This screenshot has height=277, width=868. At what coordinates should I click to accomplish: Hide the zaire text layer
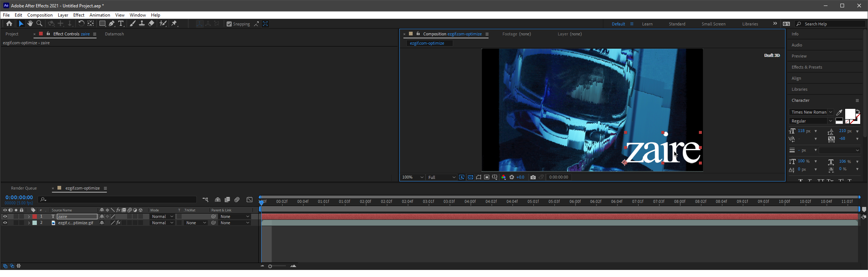click(5, 217)
